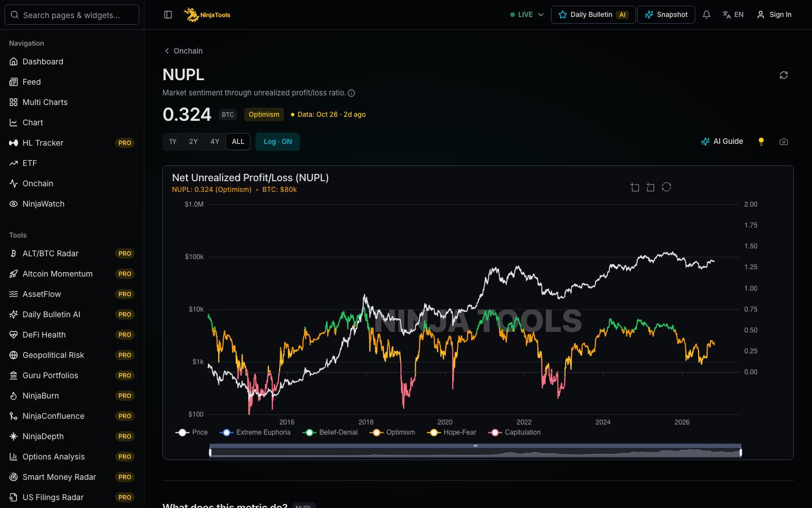
Task: Take a chart screenshot with camera icon
Action: click(x=784, y=142)
